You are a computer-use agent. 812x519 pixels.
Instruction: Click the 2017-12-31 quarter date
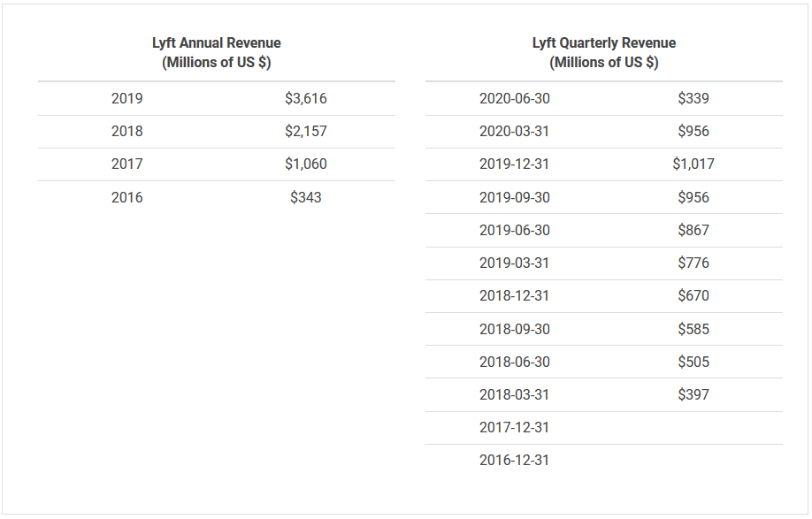click(514, 427)
